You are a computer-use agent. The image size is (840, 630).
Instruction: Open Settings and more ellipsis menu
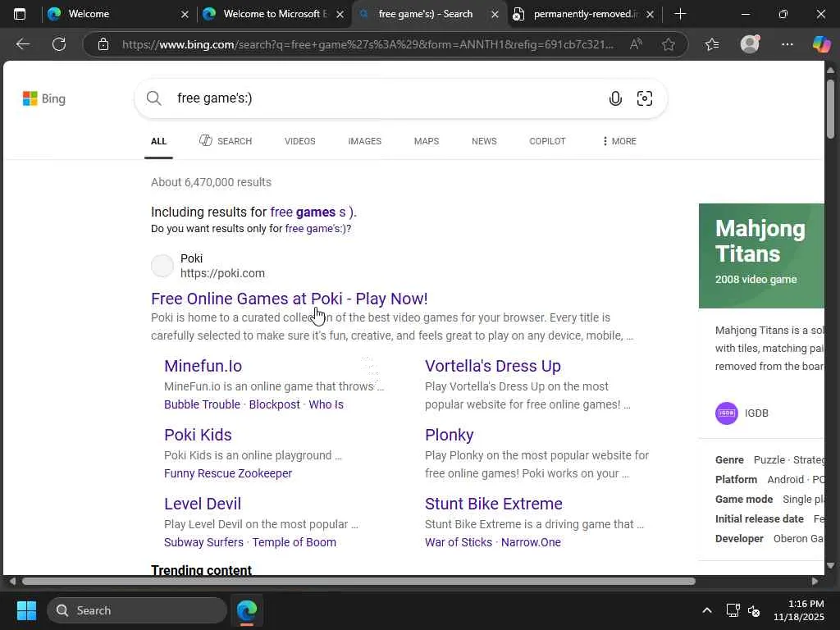pyautogui.click(x=787, y=44)
